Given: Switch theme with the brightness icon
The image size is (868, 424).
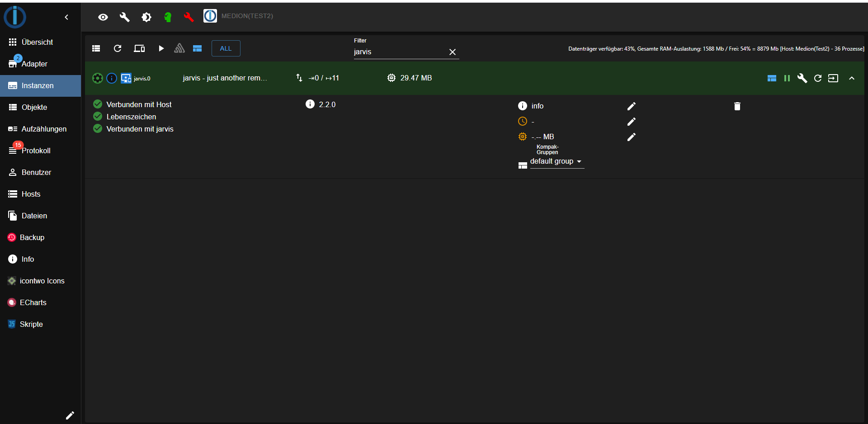Looking at the screenshot, I should click(x=146, y=17).
